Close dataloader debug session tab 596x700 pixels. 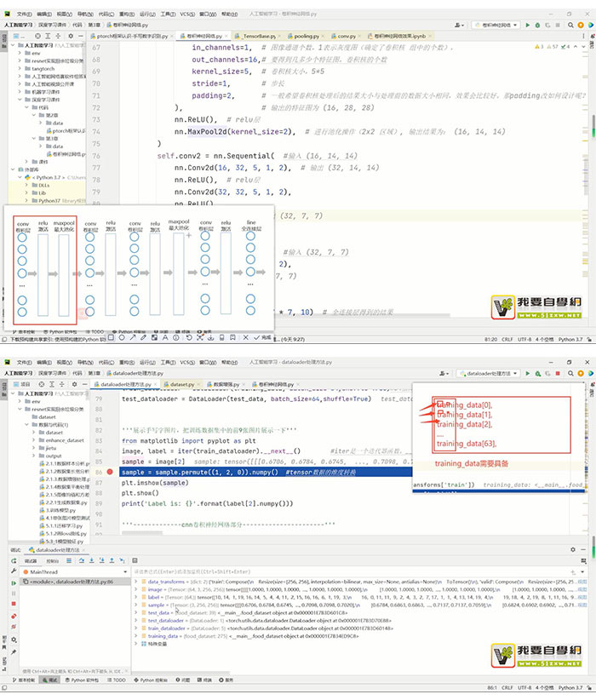point(83,550)
